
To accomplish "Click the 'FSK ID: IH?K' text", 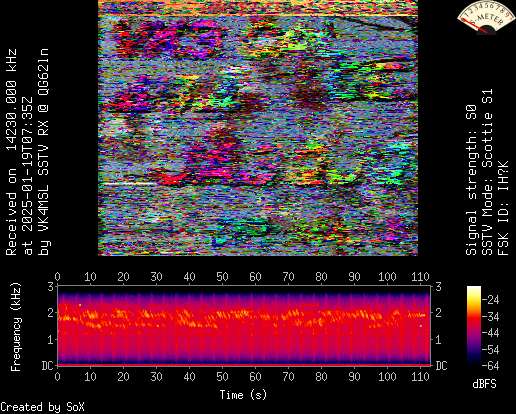I will tap(503, 208).
